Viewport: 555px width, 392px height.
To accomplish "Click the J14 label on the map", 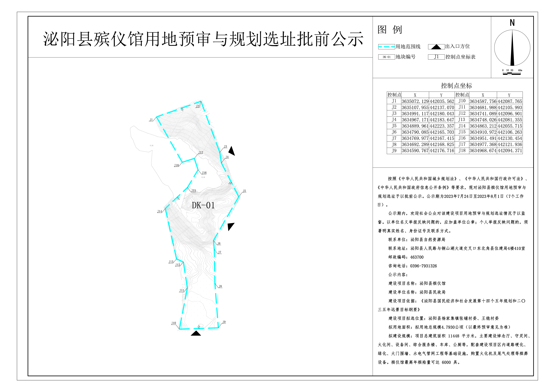I will coord(160,211).
